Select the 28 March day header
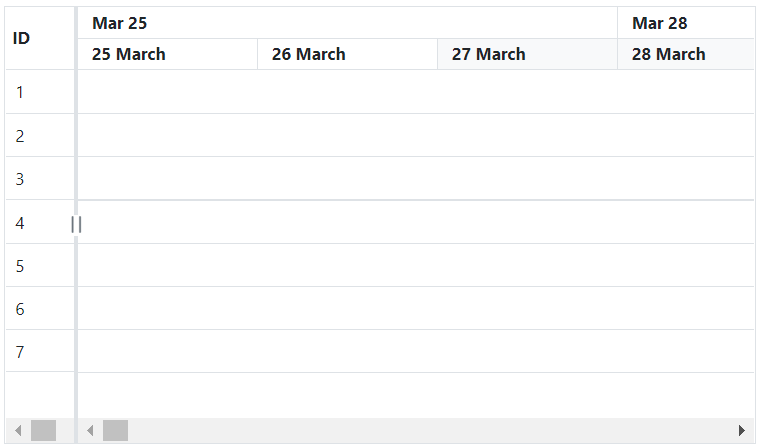 click(x=669, y=54)
